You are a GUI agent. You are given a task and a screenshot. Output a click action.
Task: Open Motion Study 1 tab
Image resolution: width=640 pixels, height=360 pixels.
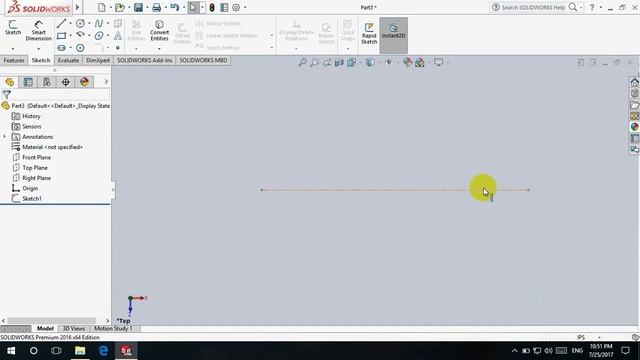113,329
